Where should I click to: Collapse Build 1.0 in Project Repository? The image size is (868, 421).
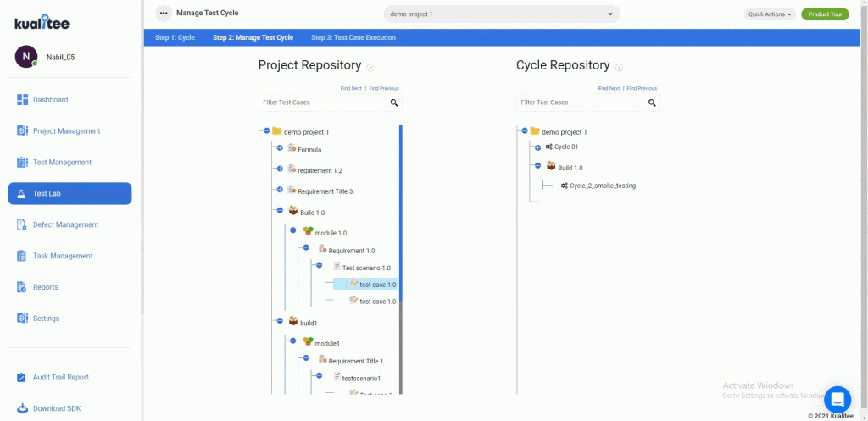280,210
